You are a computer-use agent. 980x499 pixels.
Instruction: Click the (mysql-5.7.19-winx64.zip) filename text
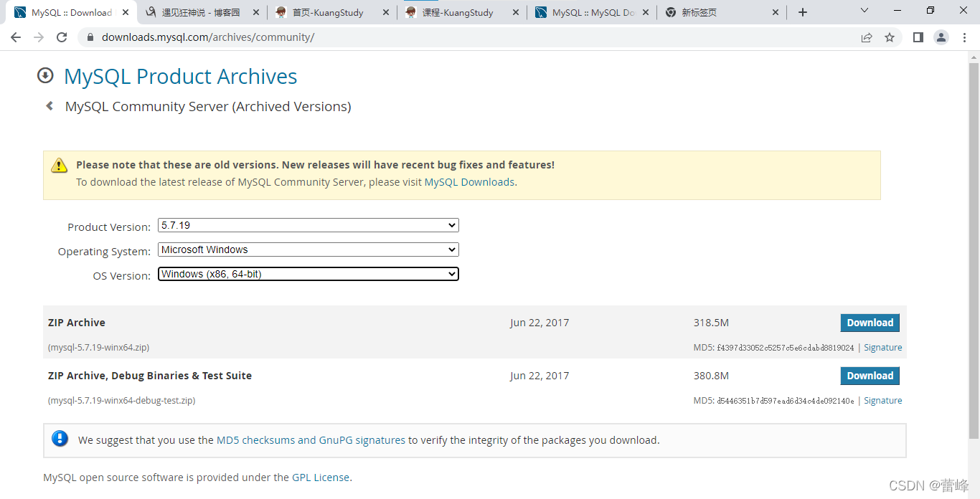(98, 348)
